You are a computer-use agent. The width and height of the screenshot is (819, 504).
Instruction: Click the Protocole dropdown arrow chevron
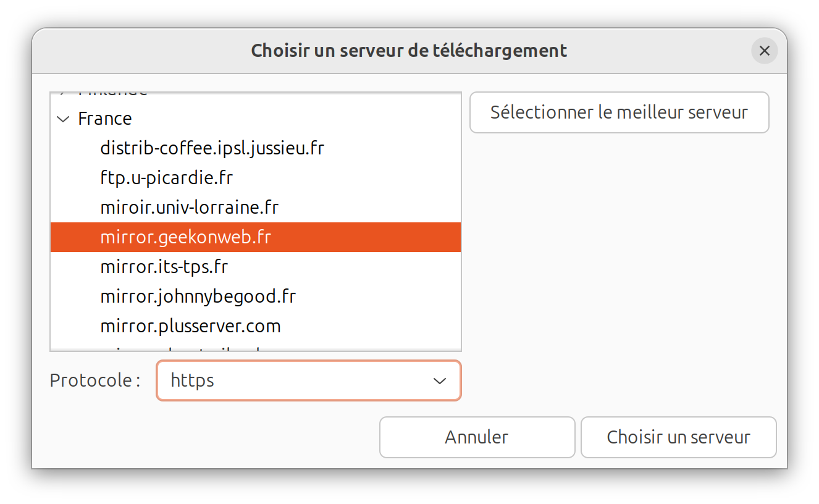[x=440, y=380]
